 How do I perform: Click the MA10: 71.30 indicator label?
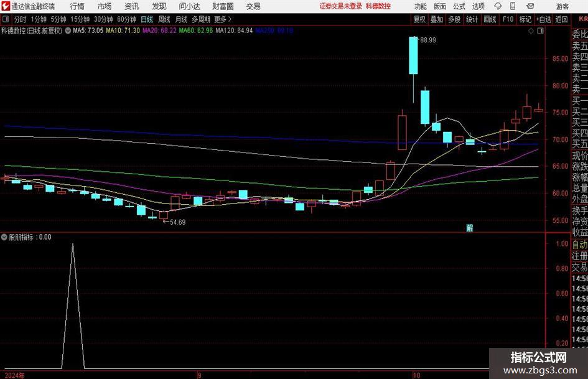point(123,30)
